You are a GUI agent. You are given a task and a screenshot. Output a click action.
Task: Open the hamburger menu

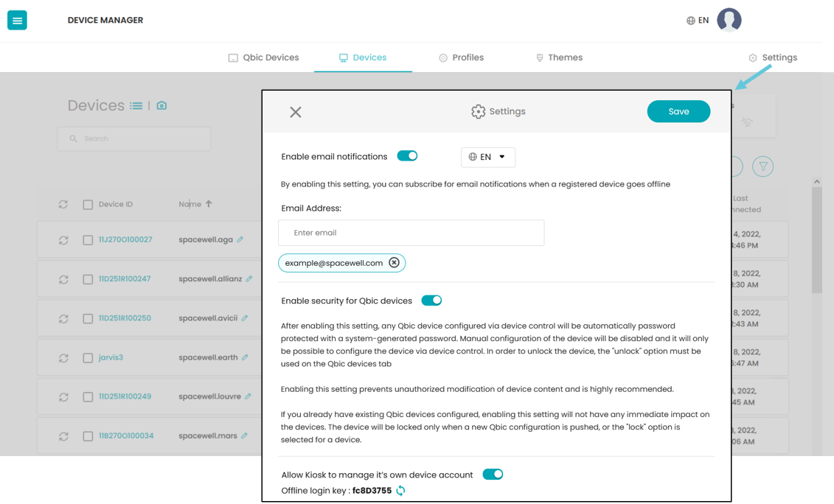(17, 21)
